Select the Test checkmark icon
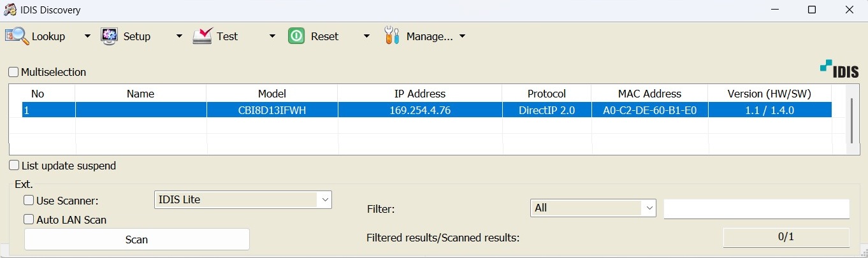Screen dimensions: 868x258 pos(203,36)
